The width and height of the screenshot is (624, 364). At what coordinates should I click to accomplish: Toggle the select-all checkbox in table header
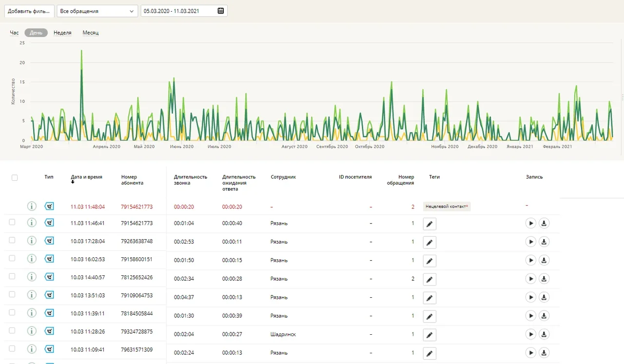point(15,178)
